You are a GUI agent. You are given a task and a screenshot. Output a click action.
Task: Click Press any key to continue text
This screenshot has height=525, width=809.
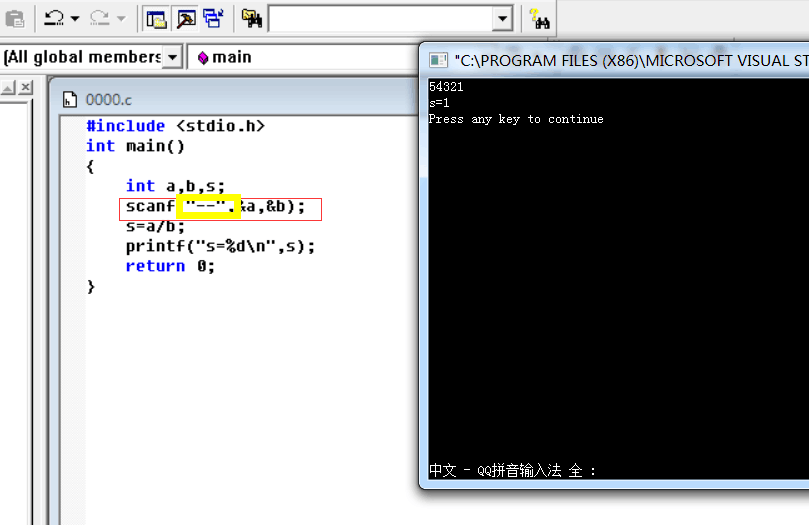(x=516, y=119)
